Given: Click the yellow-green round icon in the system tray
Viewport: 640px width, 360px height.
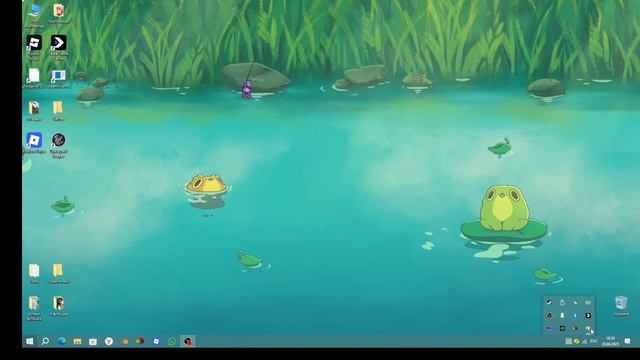Looking at the screenshot, I should [x=577, y=341].
